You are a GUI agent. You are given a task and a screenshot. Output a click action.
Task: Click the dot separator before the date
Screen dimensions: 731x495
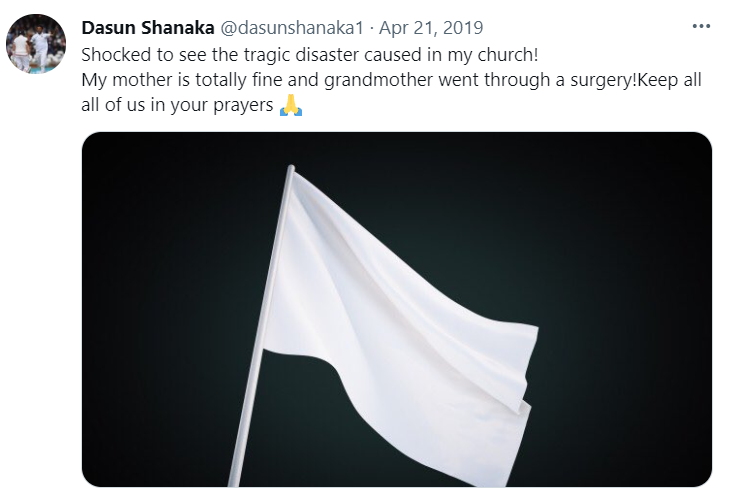pyautogui.click(x=372, y=29)
